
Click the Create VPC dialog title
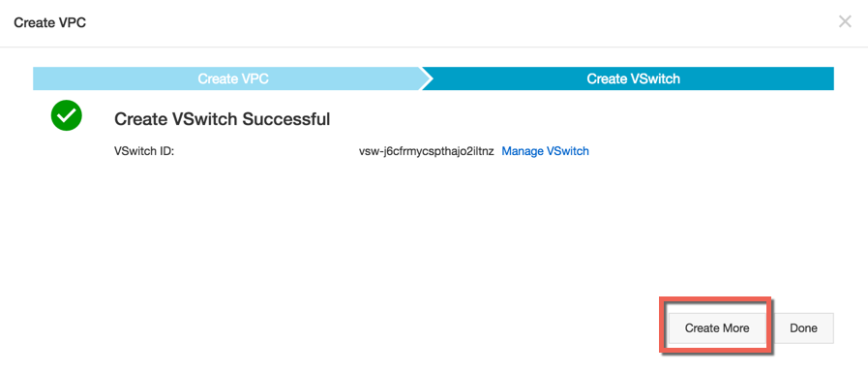pos(49,22)
